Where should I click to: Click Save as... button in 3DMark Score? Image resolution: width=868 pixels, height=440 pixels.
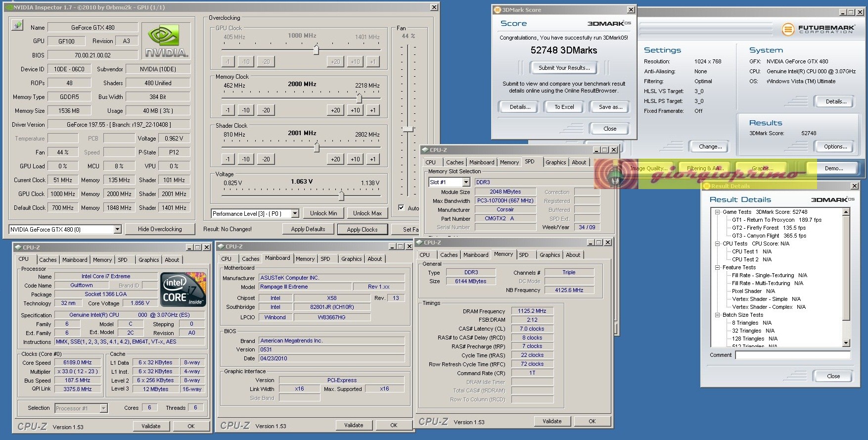(610, 107)
